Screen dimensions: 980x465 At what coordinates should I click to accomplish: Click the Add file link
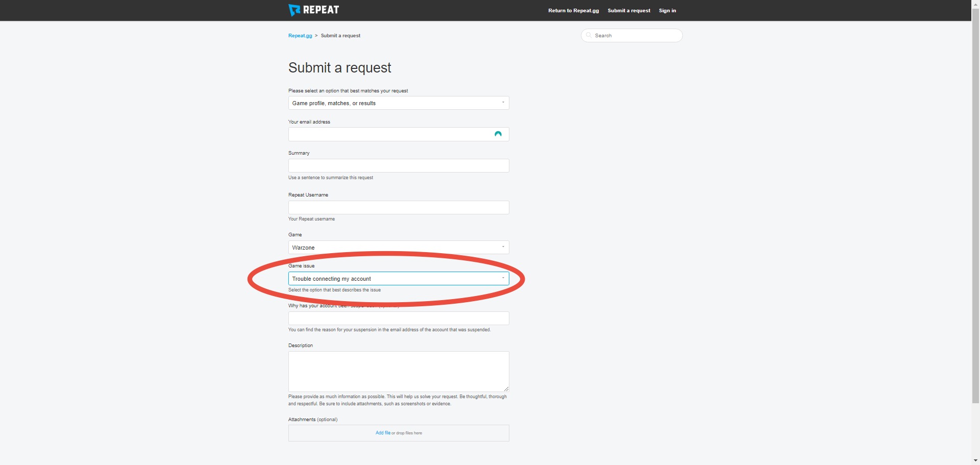383,433
